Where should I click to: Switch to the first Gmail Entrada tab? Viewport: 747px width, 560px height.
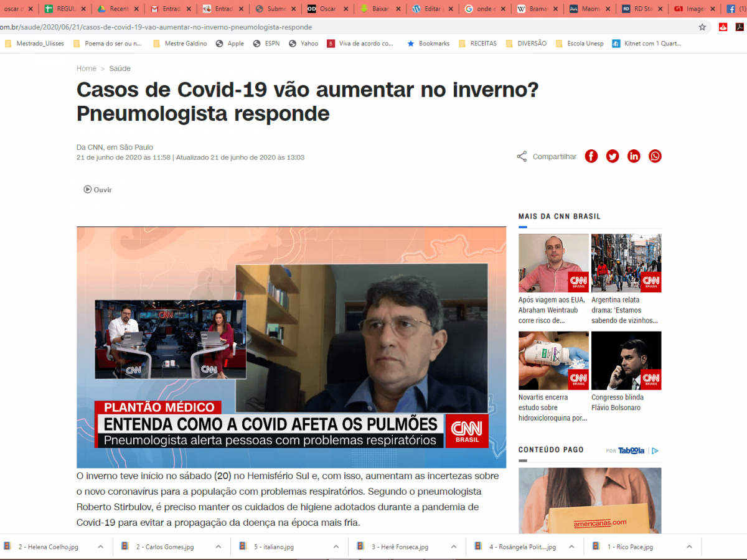[169, 9]
